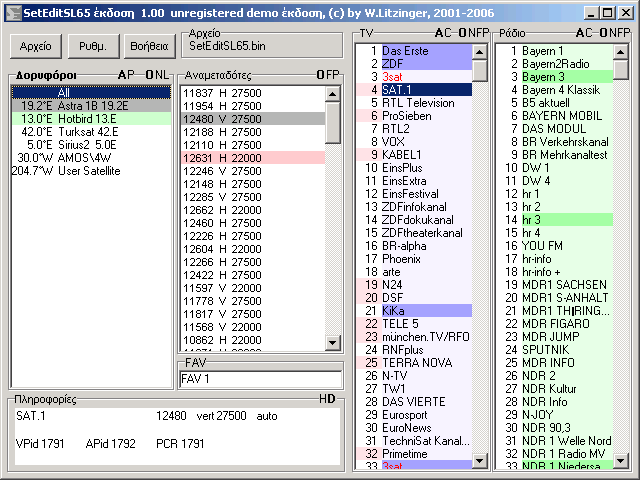Select Phoenix TV channel
The image size is (640, 480).
click(414, 259)
